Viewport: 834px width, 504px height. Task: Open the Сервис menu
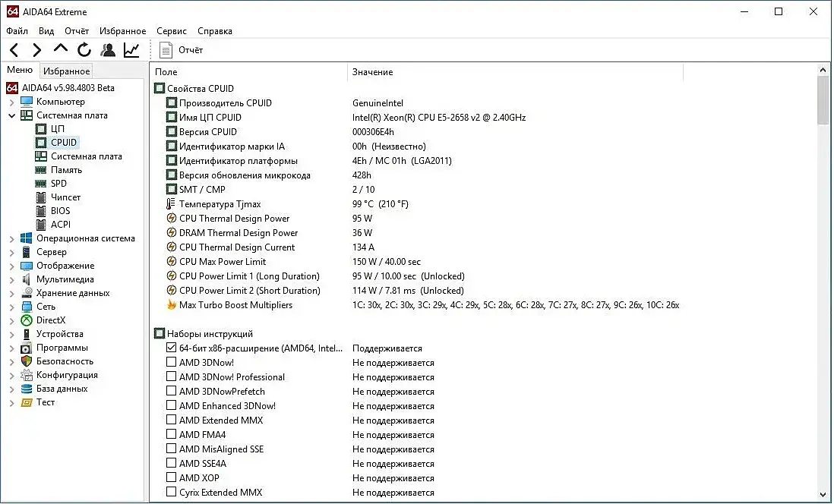(171, 31)
